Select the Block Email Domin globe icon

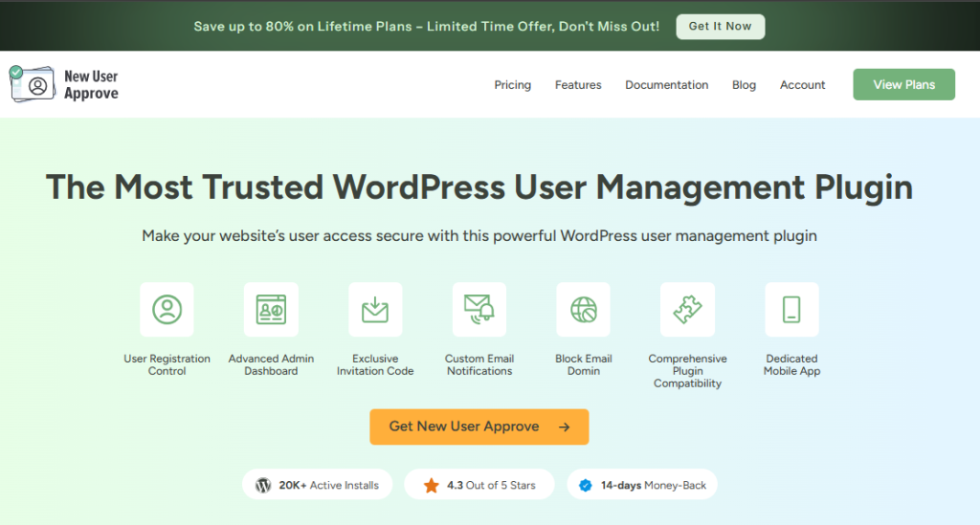click(583, 310)
